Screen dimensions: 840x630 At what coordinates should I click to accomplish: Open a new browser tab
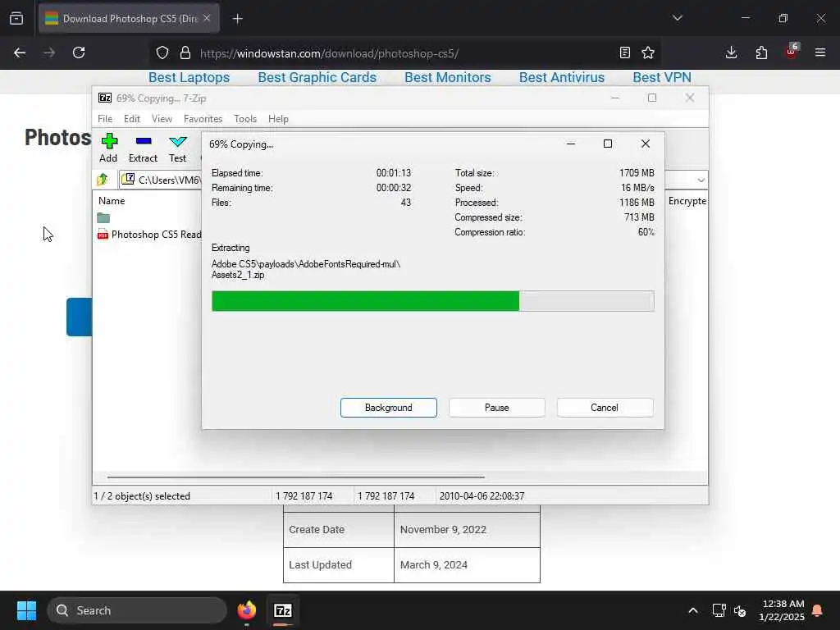(x=238, y=19)
